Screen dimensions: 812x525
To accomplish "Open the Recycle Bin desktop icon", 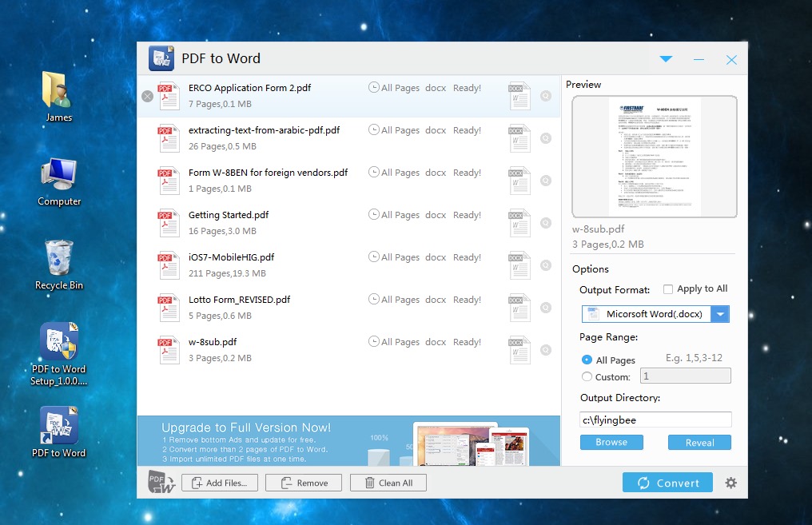I will tap(59, 265).
